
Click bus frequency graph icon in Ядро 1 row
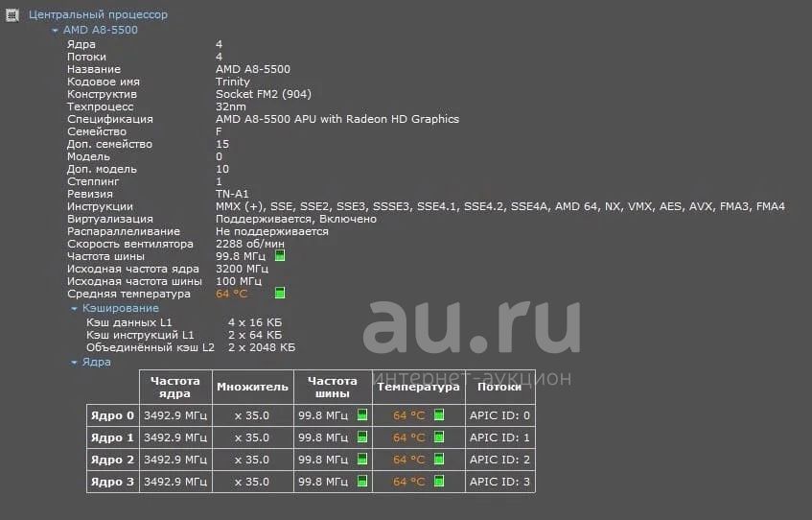(362, 437)
